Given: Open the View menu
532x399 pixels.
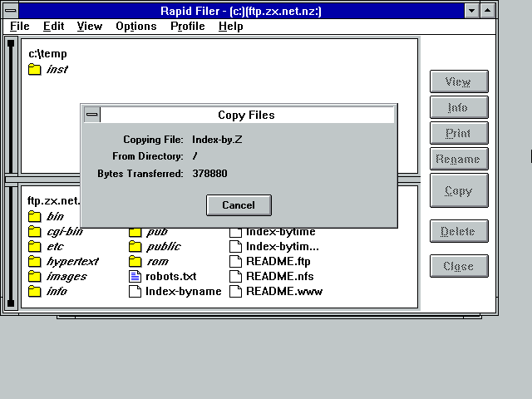Looking at the screenshot, I should point(90,26).
